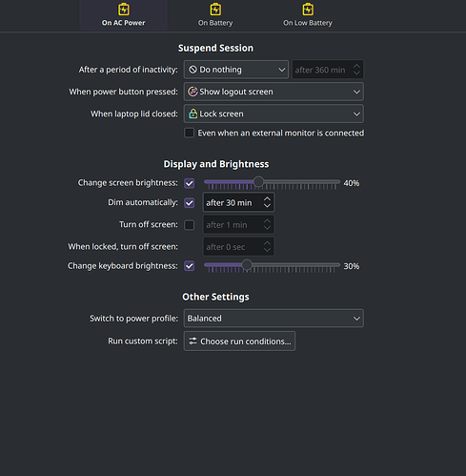The image size is (466, 476).
Task: Expand the When power button pressed dropdown
Action: click(274, 92)
